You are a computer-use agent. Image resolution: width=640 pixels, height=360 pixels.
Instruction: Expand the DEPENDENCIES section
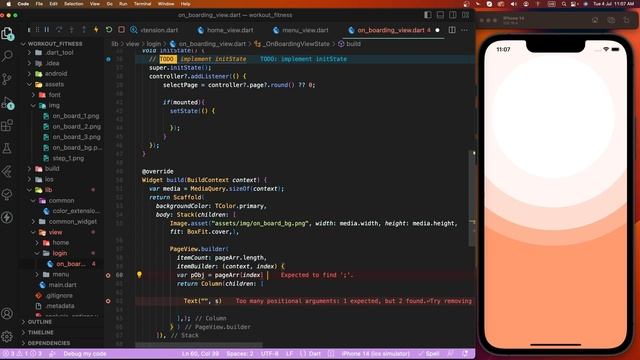click(49, 343)
